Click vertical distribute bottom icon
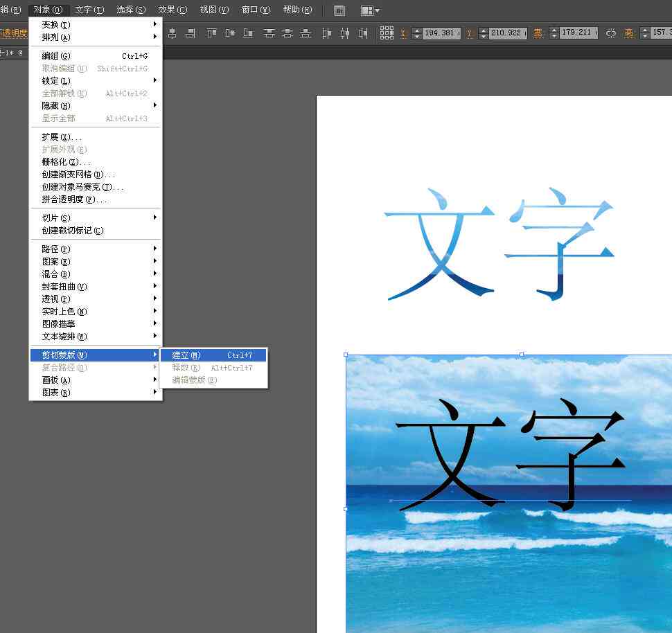Image resolution: width=672 pixels, height=633 pixels. click(x=305, y=33)
